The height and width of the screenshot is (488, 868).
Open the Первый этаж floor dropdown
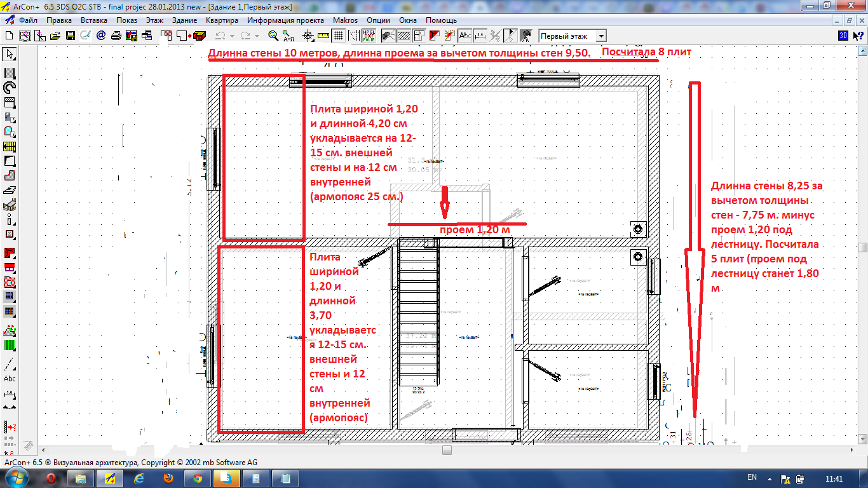pos(573,36)
